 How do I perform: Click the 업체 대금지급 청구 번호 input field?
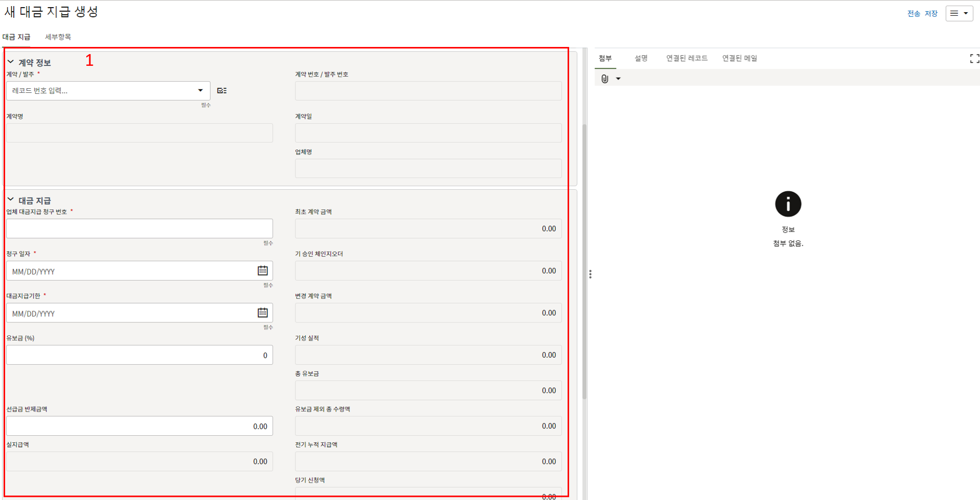[139, 229]
